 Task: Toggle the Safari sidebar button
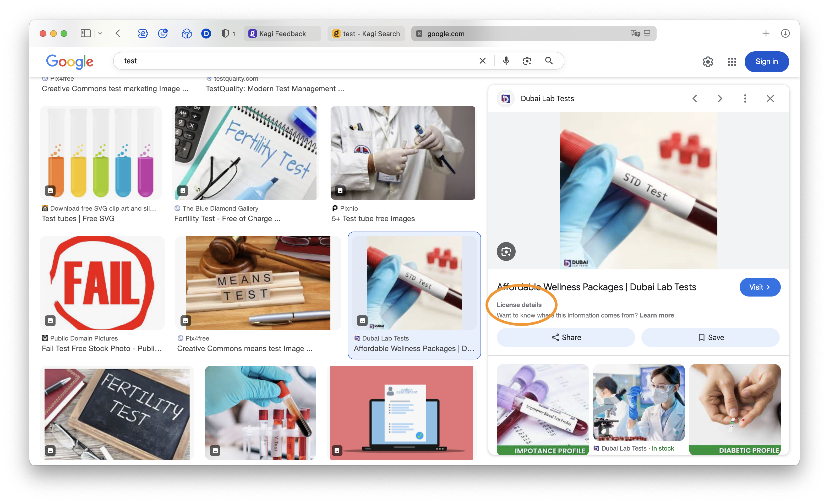point(85,33)
